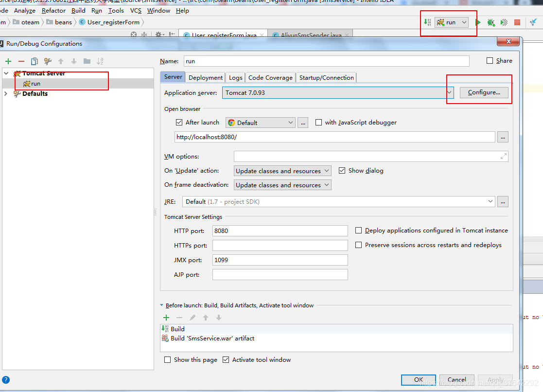Viewport: 543px width, 392px height.
Task: Click the HTTP port field
Action: 280,231
